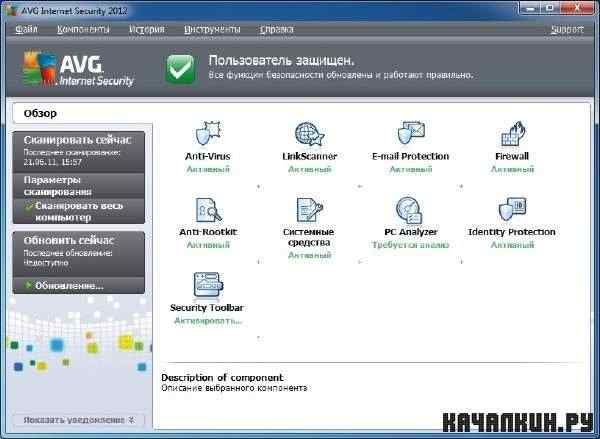Expand Показать уведомление panel
The image size is (600, 439).
pos(79,420)
